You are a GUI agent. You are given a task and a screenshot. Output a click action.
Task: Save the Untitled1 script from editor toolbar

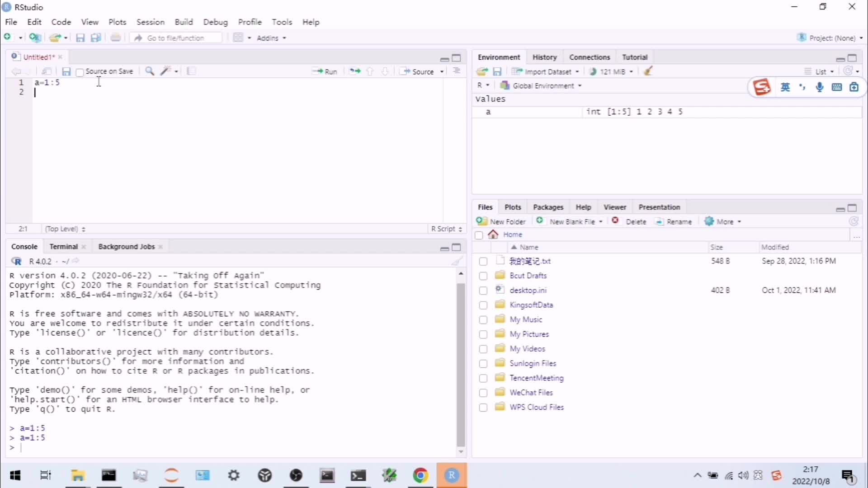66,71
